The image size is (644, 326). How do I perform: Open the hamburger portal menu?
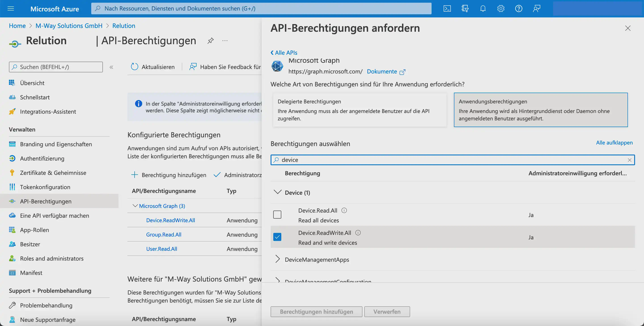coord(11,8)
